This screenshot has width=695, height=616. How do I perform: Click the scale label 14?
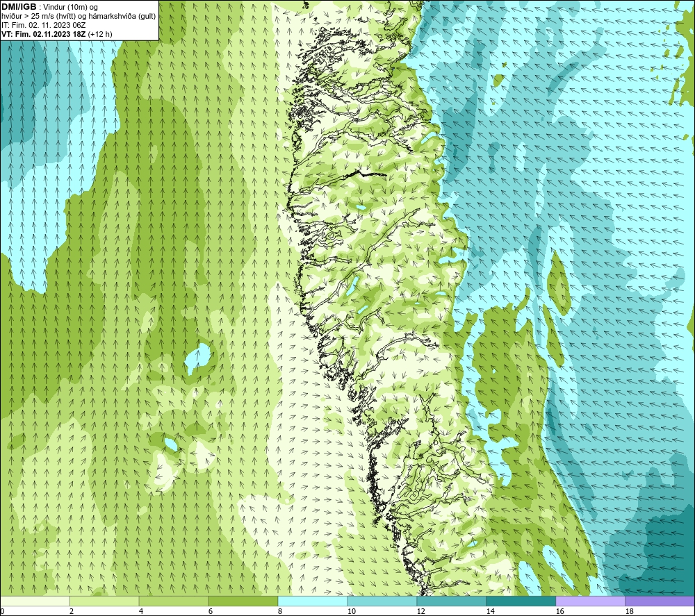(490, 611)
